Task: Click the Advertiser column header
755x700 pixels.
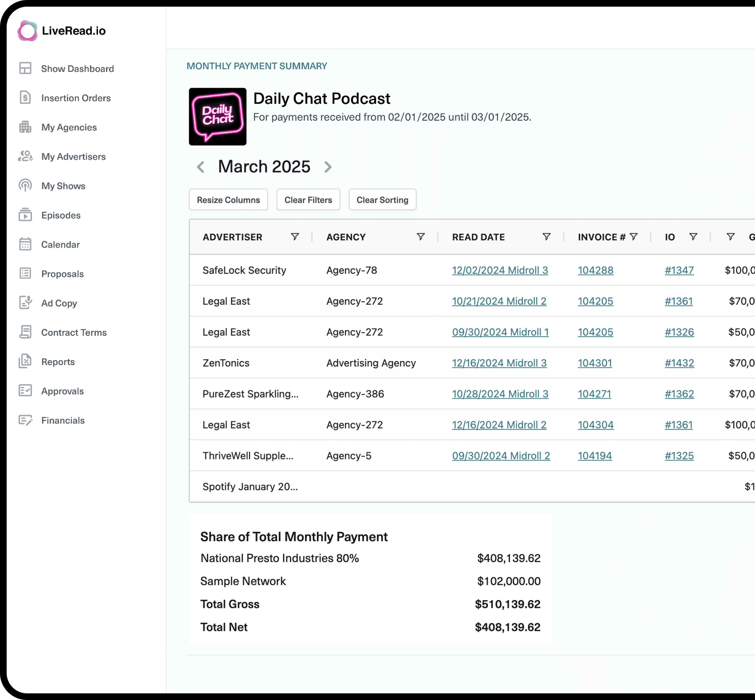Action: point(233,237)
